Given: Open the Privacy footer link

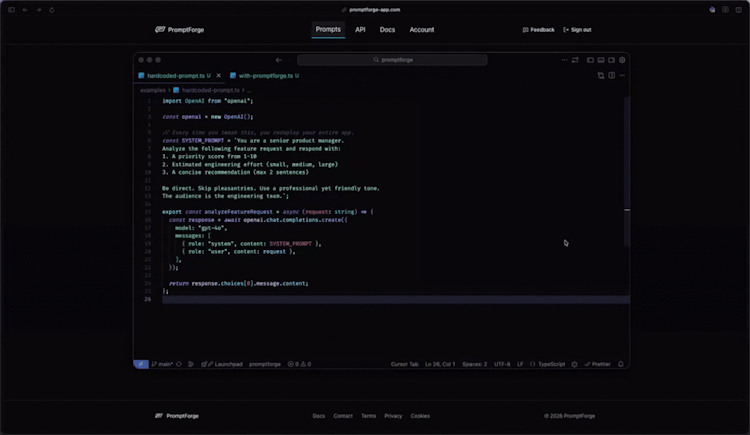Looking at the screenshot, I should click(393, 416).
